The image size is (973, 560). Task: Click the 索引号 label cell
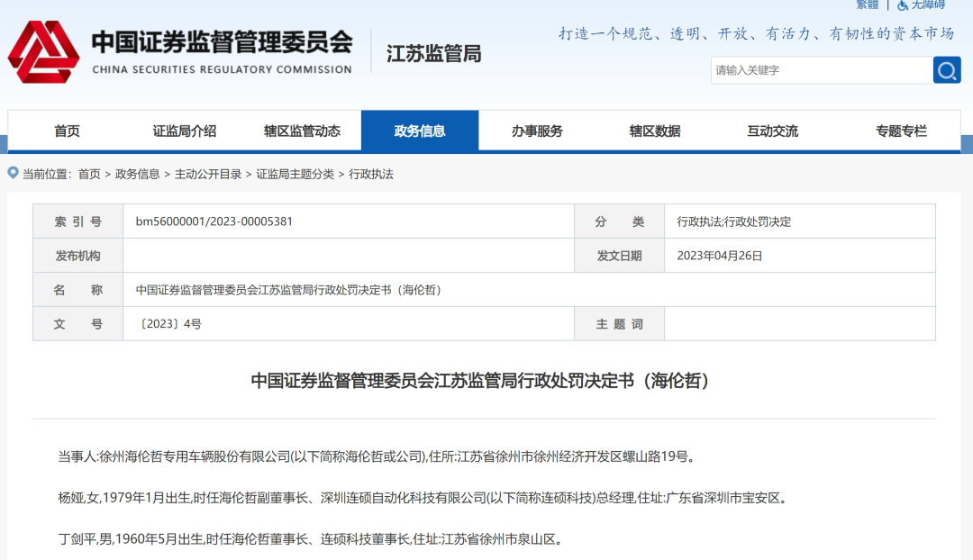tap(78, 221)
